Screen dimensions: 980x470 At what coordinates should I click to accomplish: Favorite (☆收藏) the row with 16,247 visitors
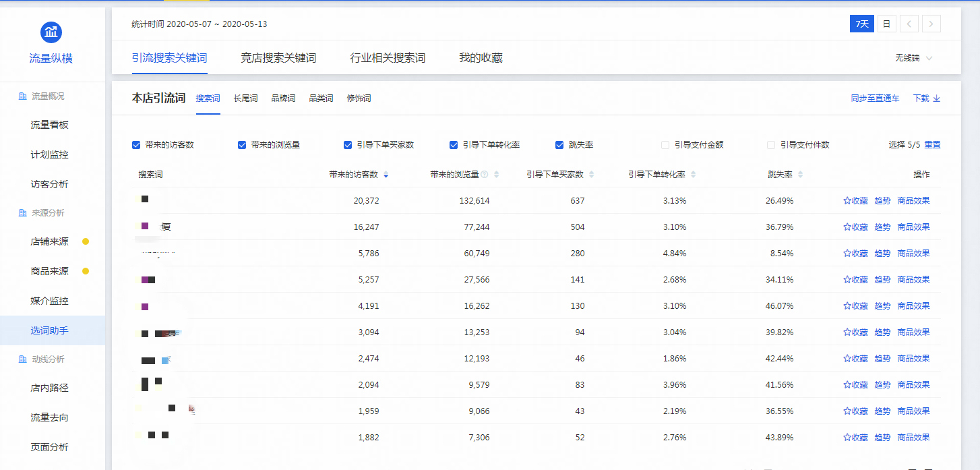click(x=855, y=227)
